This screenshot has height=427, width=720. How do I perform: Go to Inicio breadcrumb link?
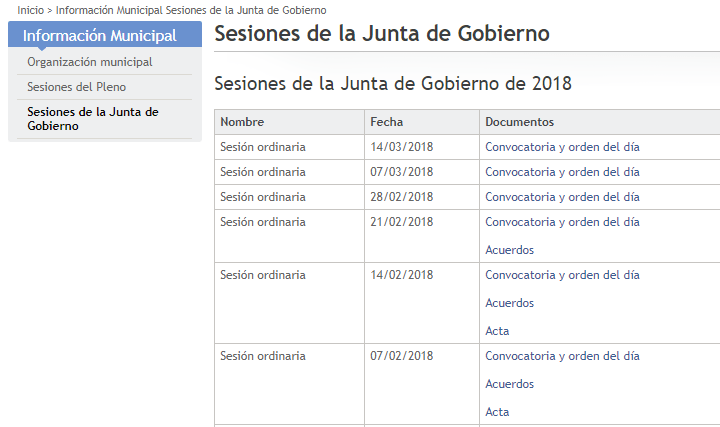30,10
